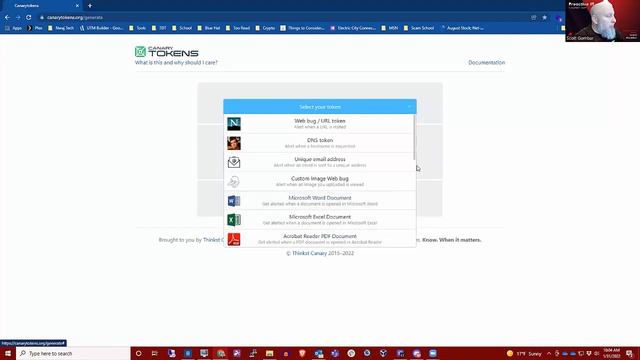Open the Apps bookmark shortcut

[13, 28]
